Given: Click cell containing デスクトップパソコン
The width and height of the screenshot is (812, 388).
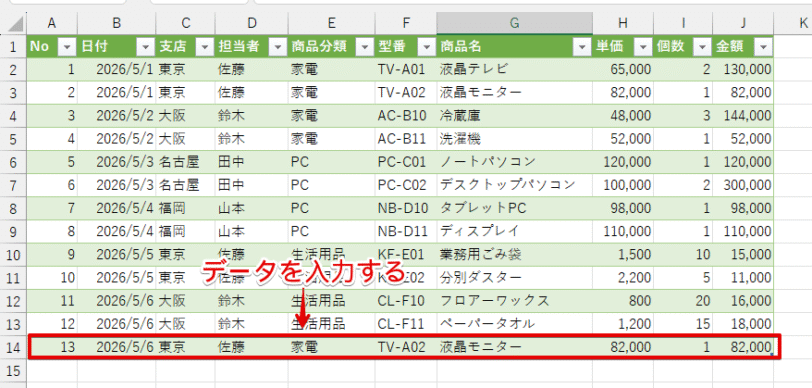Looking at the screenshot, I should coord(515,185).
